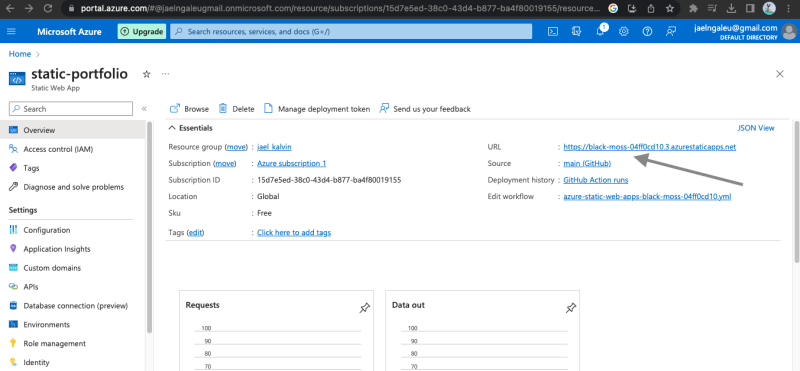Image resolution: width=800 pixels, height=371 pixels.
Task: Open GitHub Action runs link
Action: 595,180
